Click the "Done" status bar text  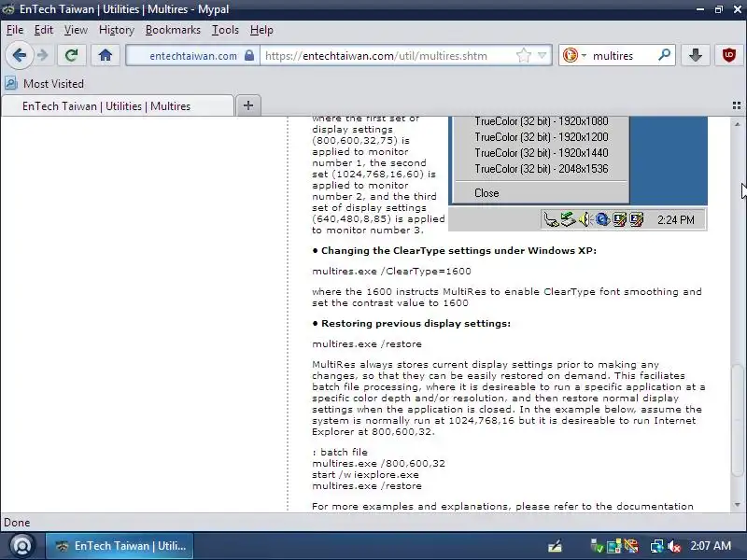[x=17, y=523]
